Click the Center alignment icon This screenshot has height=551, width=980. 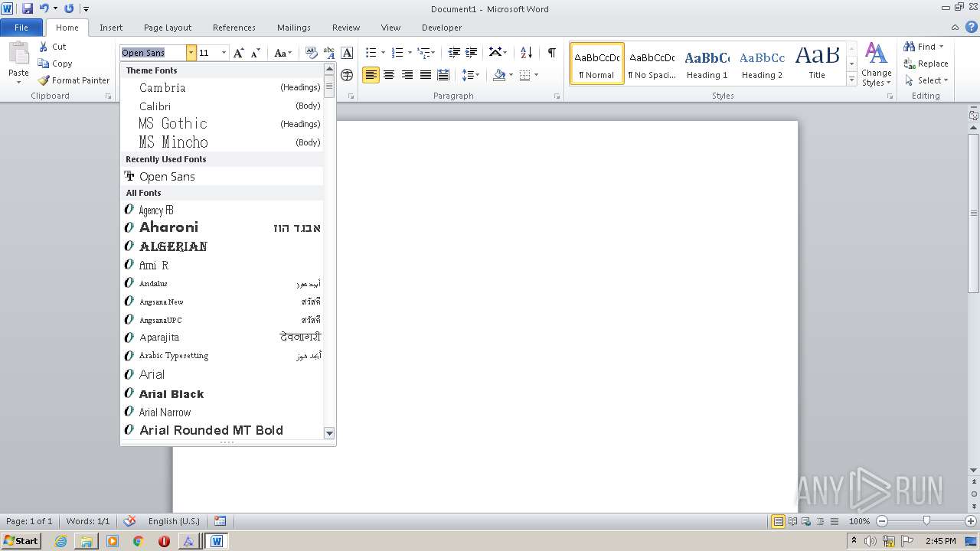[x=389, y=75]
